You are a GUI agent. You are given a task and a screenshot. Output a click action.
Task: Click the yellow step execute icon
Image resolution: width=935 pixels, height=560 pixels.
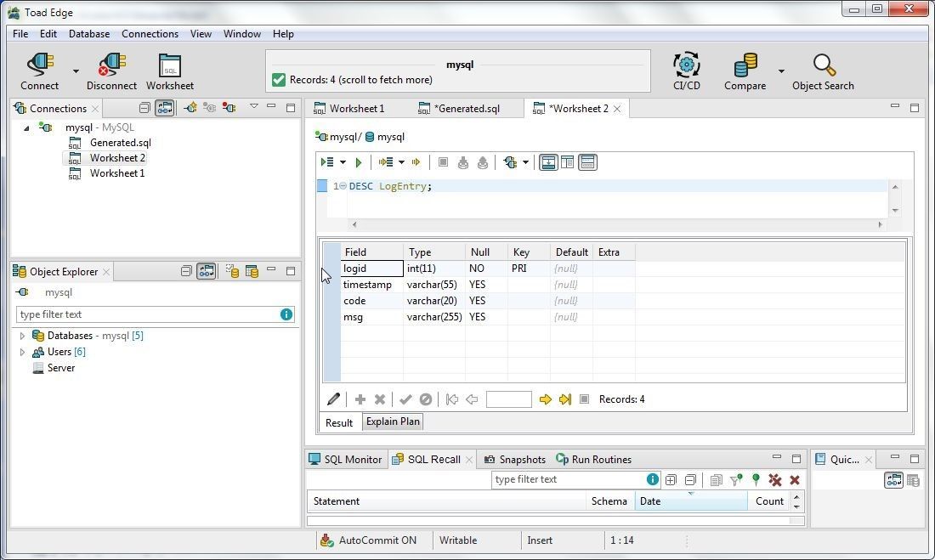click(x=416, y=162)
